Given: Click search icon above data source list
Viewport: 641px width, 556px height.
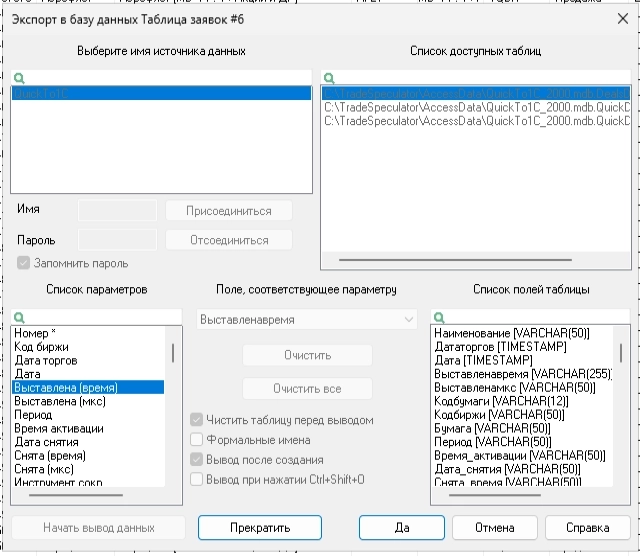Looking at the screenshot, I should coord(17,77).
